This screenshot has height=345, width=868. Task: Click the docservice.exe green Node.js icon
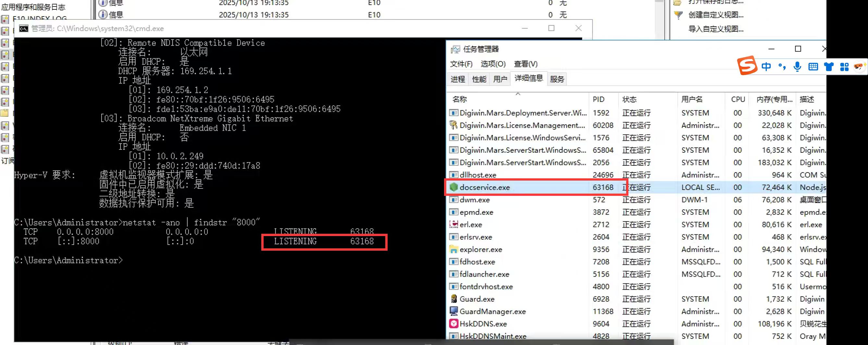click(453, 187)
